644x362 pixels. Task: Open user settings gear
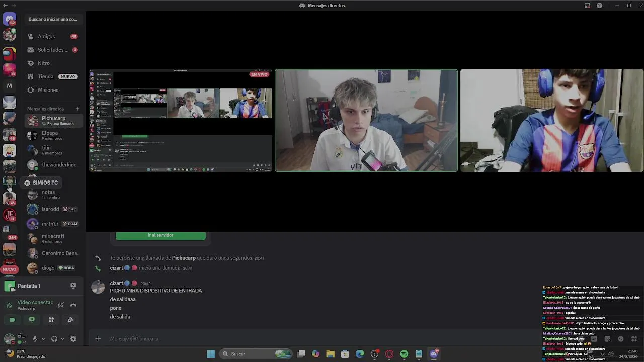[73, 339]
